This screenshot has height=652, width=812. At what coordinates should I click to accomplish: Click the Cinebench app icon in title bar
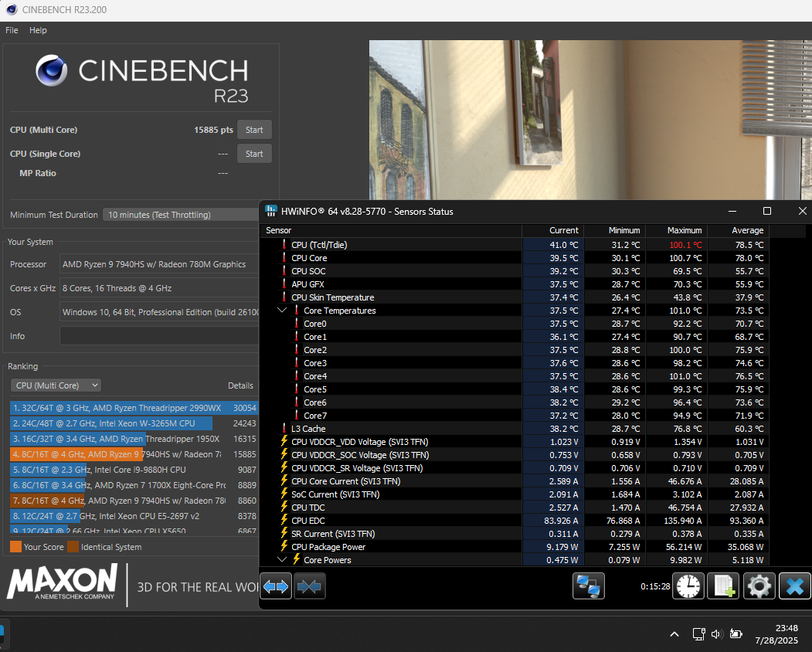(x=12, y=9)
